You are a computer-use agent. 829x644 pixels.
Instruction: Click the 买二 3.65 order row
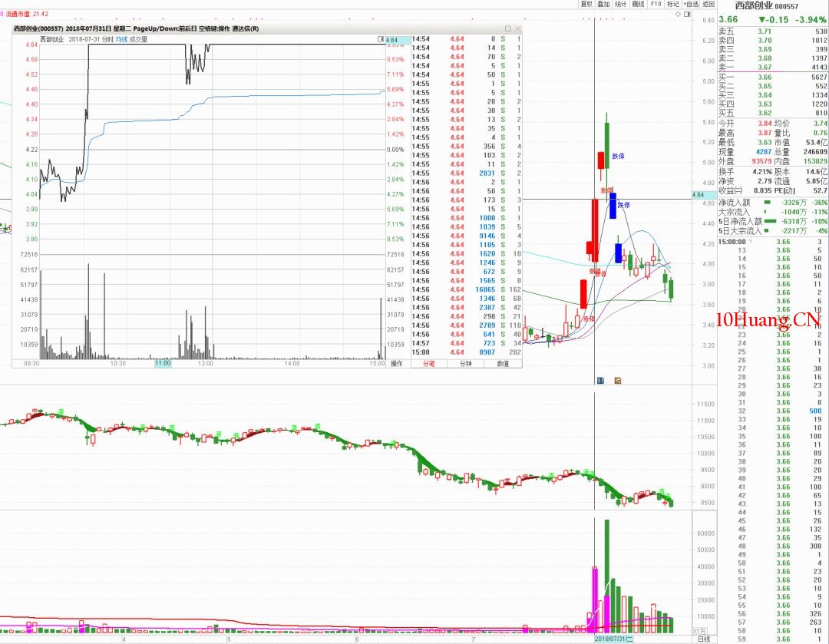point(772,86)
